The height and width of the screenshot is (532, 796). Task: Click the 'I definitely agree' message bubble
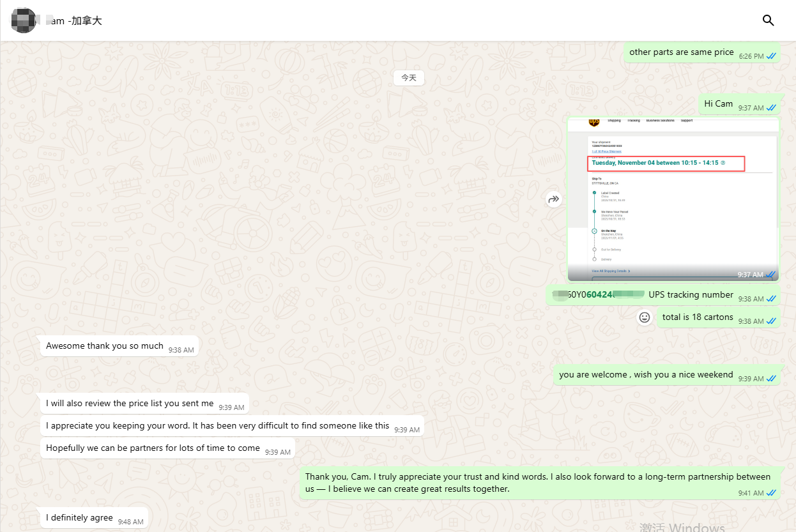79,518
